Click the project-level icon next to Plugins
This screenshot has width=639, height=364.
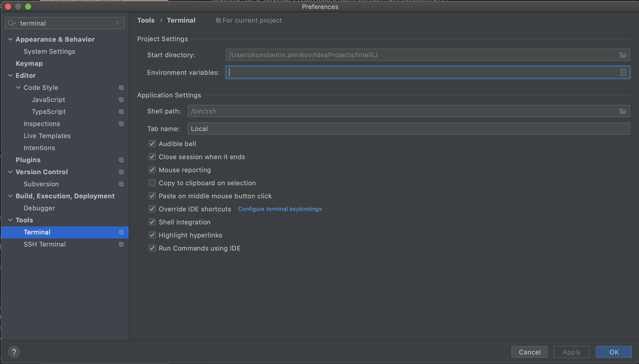click(121, 160)
